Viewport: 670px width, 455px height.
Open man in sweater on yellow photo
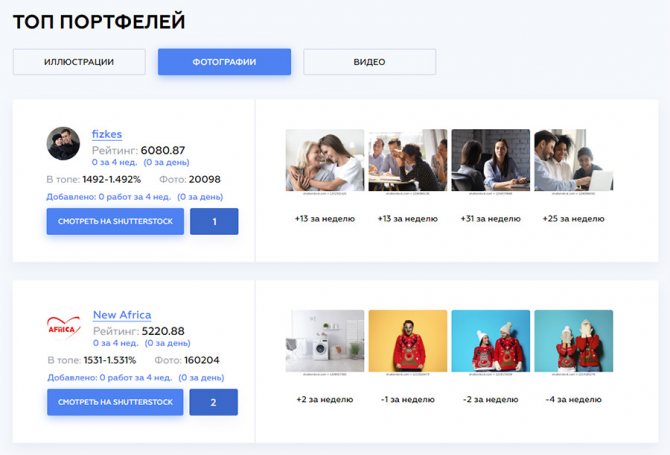(x=408, y=341)
